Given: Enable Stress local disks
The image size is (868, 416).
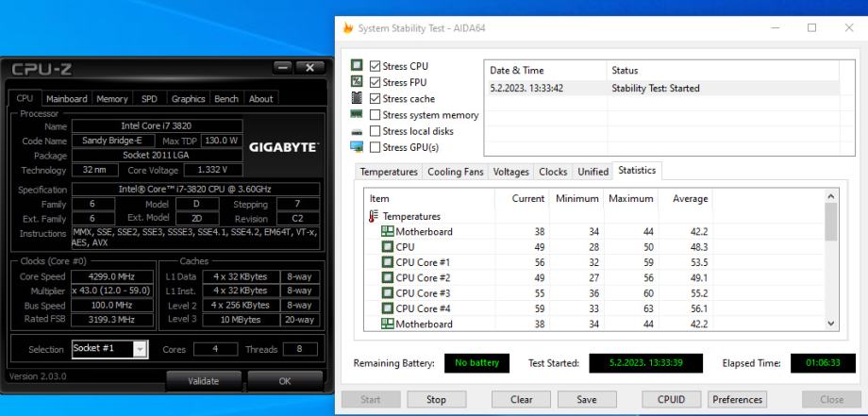Looking at the screenshot, I should coord(375,131).
